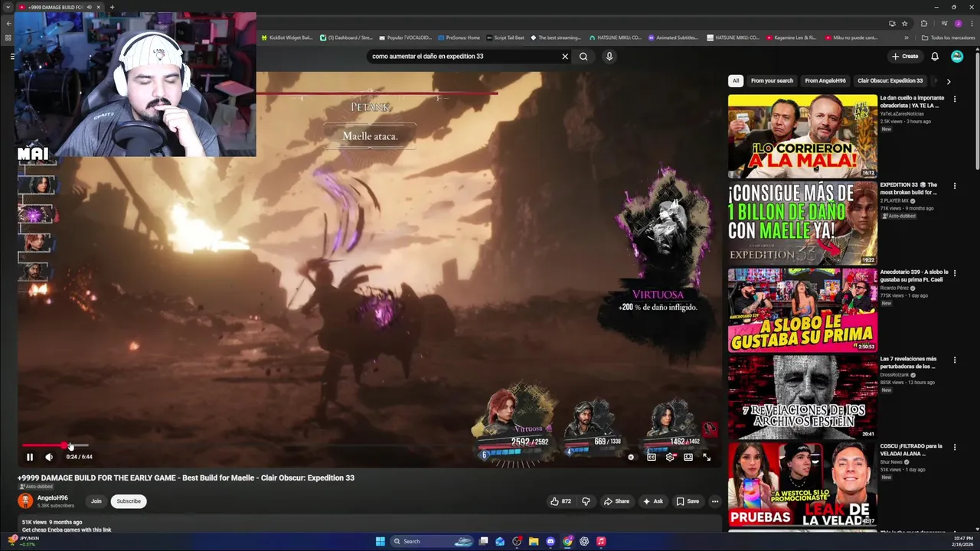Dislike the video with the thumbs-down icon
Image resolution: width=980 pixels, height=551 pixels.
click(x=586, y=501)
